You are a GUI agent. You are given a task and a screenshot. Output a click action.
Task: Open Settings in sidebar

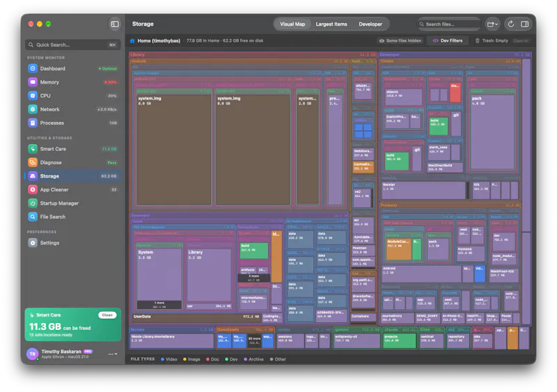pos(73,243)
